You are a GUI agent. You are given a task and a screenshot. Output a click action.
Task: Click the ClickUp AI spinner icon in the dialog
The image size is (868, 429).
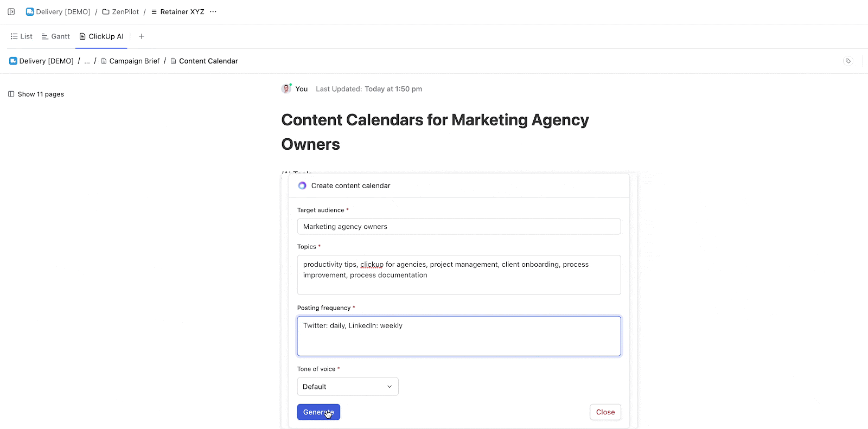click(302, 185)
